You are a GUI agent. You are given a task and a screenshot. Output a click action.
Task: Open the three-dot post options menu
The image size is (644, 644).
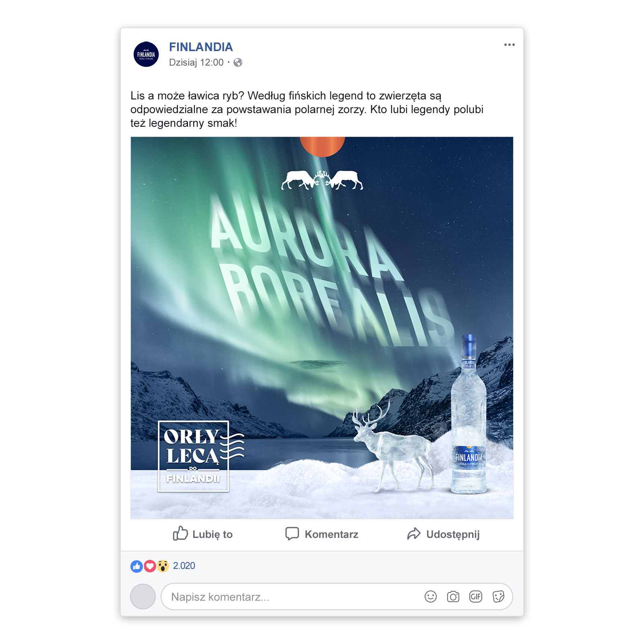[x=509, y=45]
